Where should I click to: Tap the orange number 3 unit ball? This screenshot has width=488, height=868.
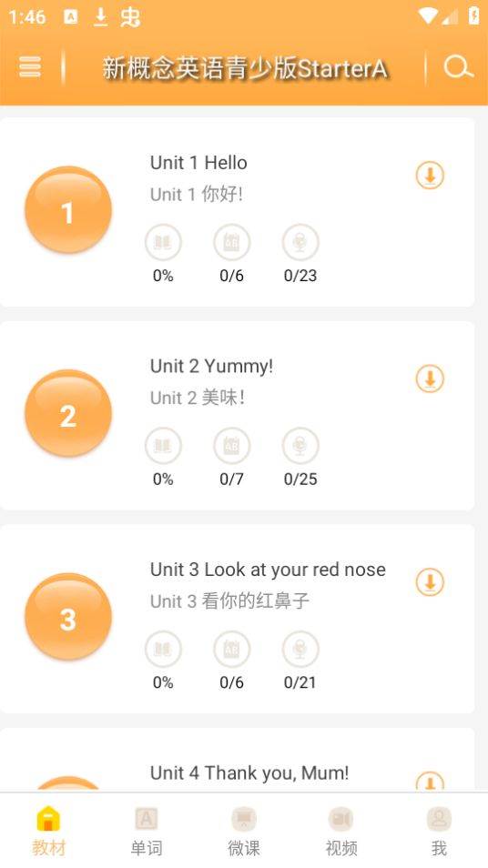[68, 617]
